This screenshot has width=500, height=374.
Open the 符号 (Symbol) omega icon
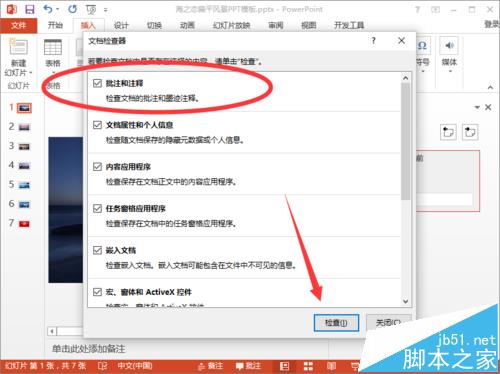click(422, 46)
